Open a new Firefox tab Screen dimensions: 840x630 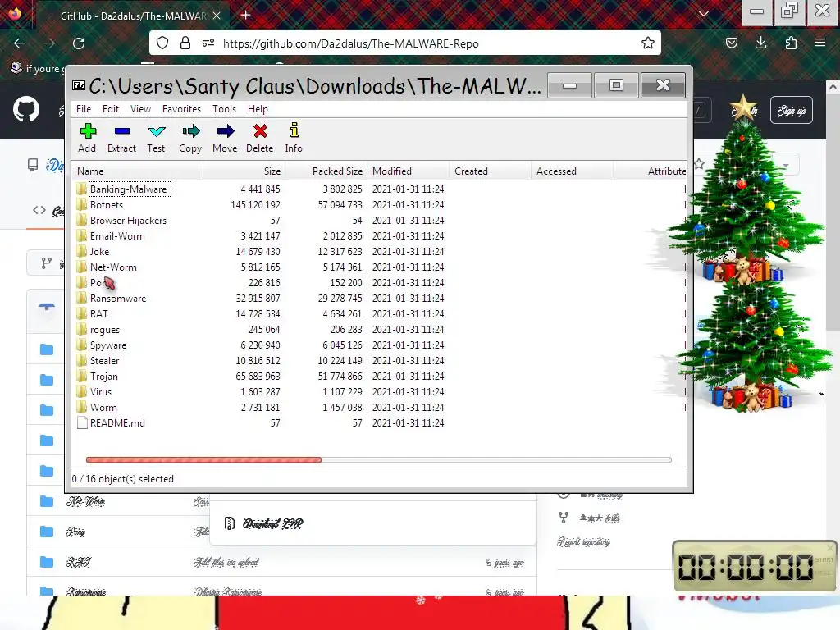[x=245, y=15]
